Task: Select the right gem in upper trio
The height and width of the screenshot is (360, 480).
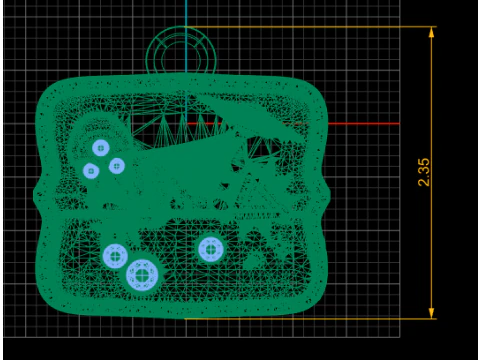Action: coord(117,166)
